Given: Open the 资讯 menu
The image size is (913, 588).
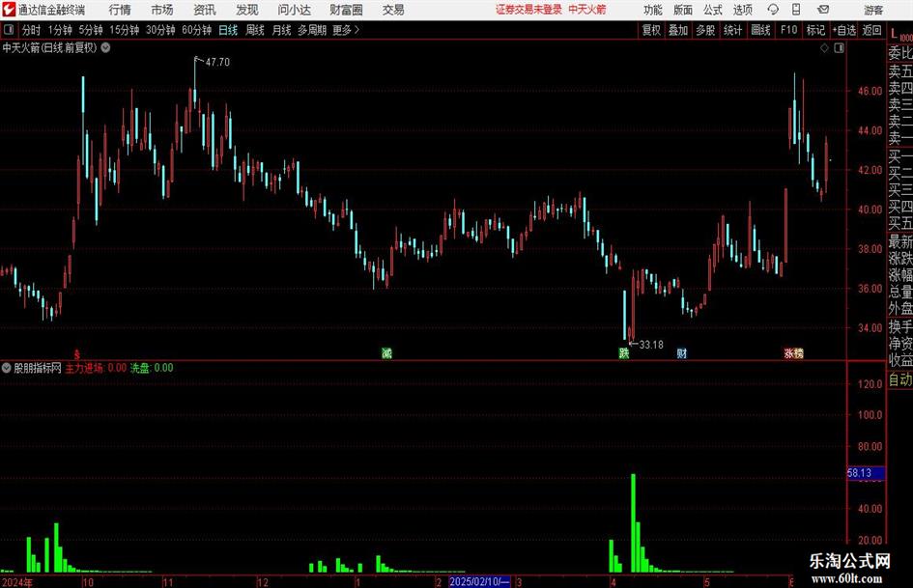Looking at the screenshot, I should point(205,10).
